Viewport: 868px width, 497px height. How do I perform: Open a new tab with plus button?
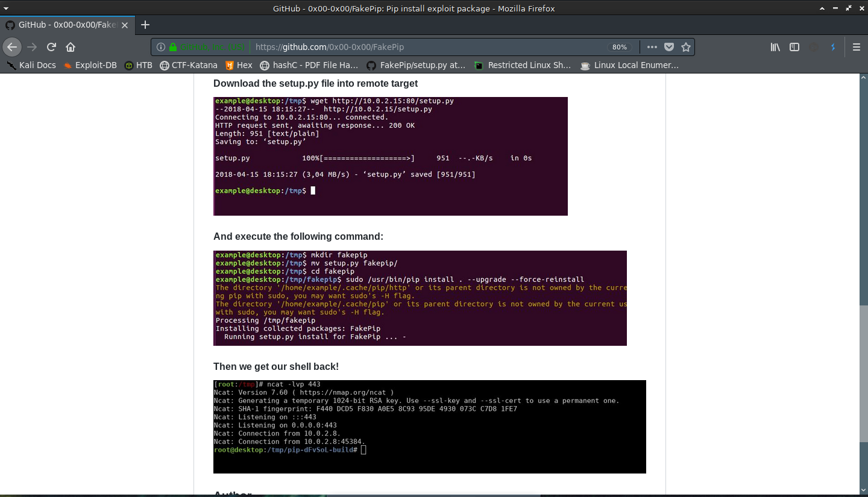(145, 25)
